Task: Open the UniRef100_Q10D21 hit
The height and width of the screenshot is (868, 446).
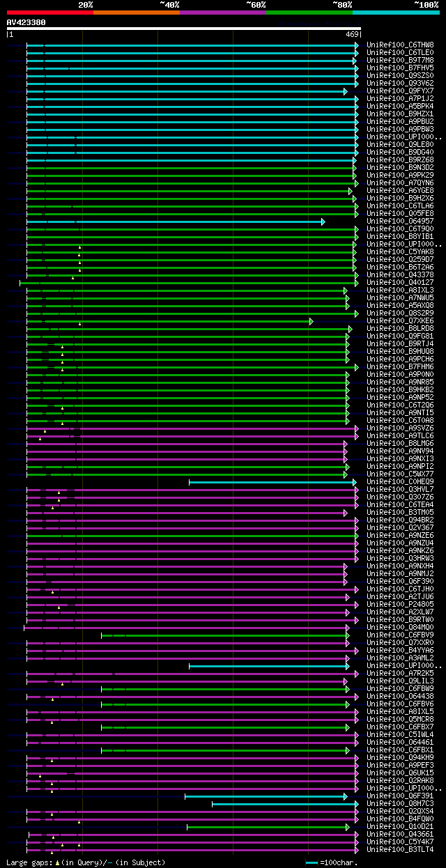Action: tap(400, 827)
